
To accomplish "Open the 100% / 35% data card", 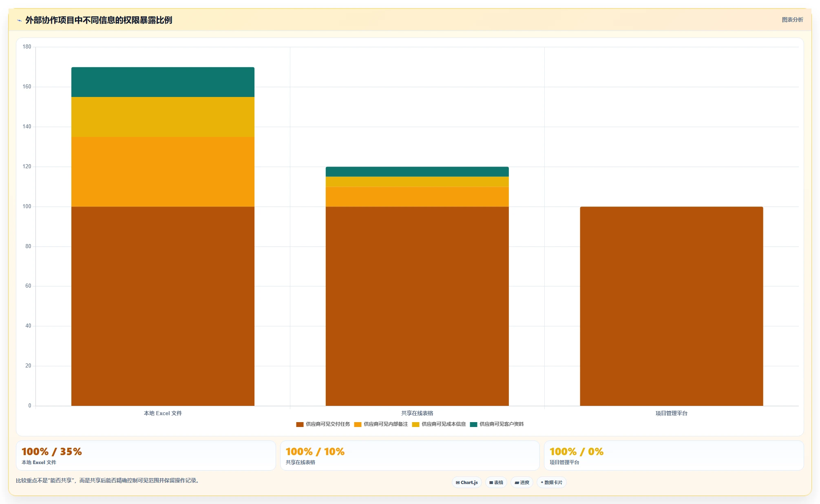I will tap(146, 456).
